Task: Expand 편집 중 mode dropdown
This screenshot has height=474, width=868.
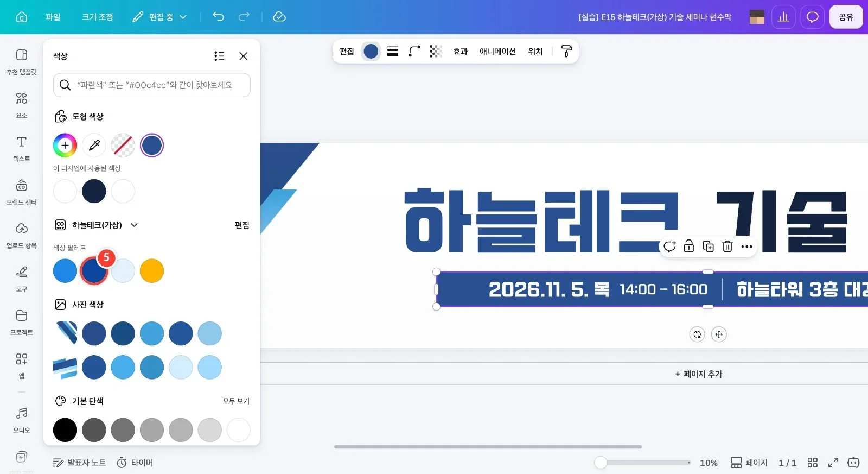Action: (159, 17)
